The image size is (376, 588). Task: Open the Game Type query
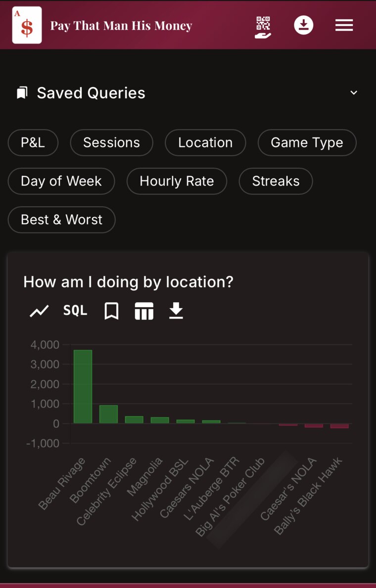click(x=307, y=142)
